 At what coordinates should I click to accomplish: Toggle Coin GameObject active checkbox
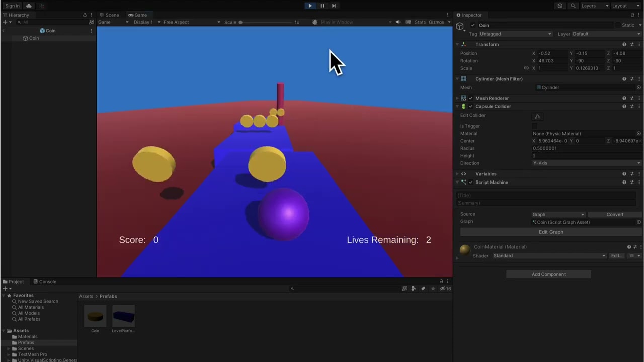(x=473, y=25)
